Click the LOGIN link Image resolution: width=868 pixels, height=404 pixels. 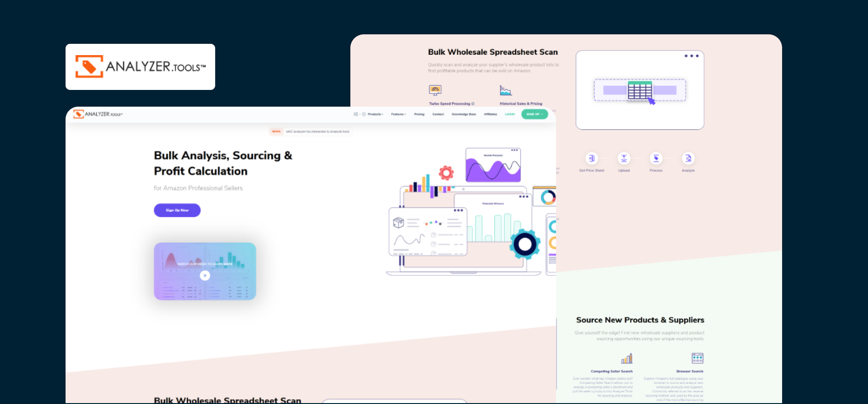510,114
